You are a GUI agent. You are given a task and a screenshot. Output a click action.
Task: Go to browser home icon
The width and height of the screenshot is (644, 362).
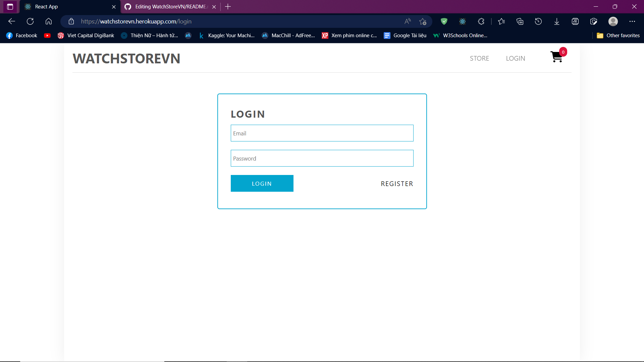click(x=49, y=21)
